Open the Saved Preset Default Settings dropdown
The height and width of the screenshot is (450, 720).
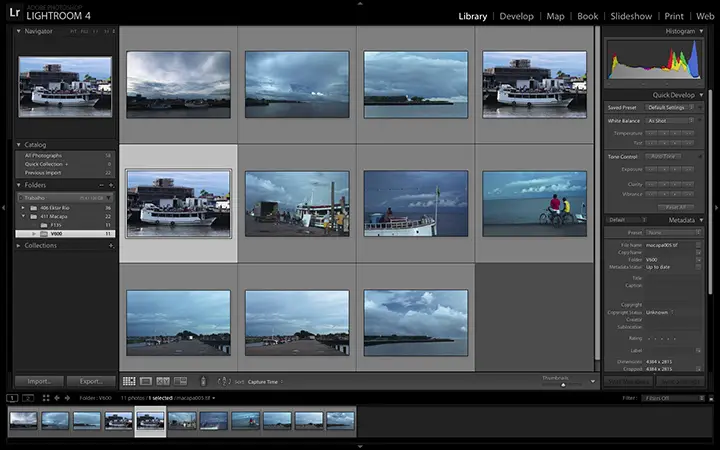coord(669,107)
